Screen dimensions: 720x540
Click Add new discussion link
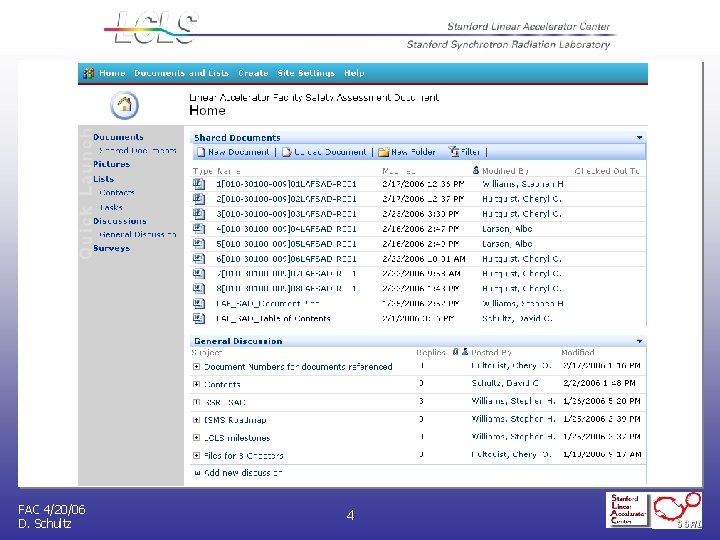(243, 472)
